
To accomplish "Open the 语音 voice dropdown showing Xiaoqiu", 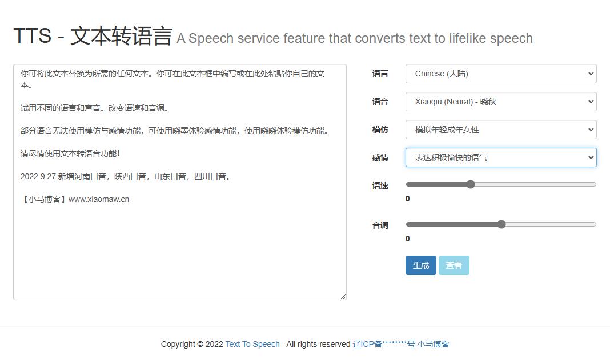I will click(x=500, y=102).
